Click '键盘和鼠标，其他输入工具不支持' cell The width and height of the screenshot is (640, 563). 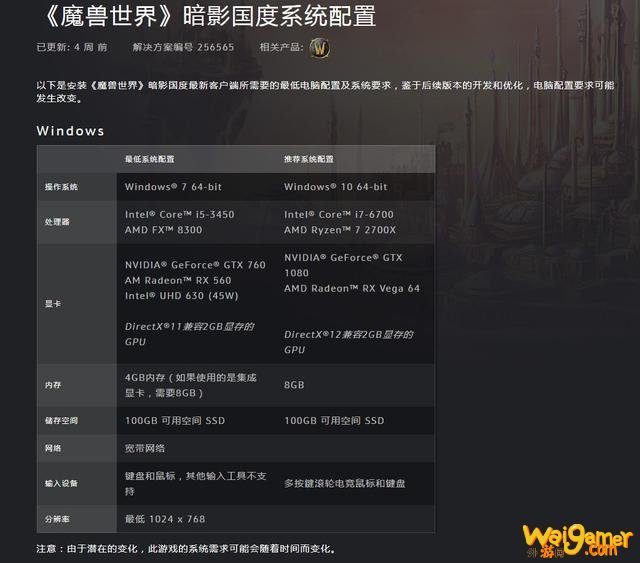tap(196, 484)
